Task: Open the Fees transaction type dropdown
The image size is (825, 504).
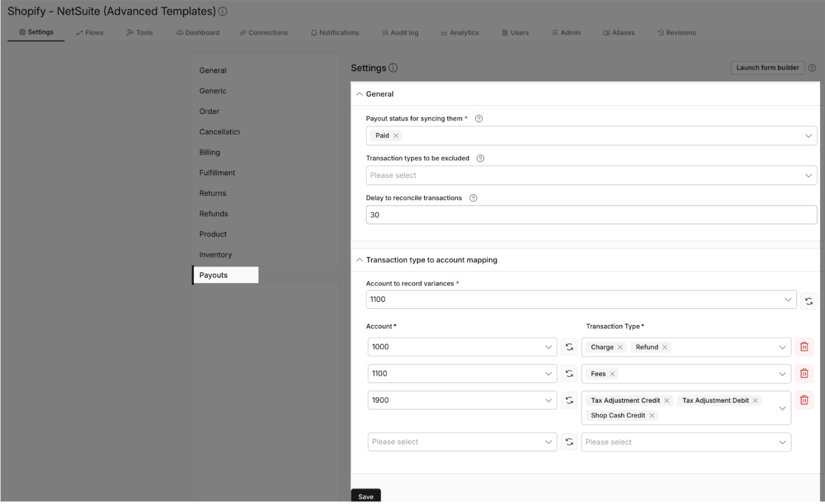Action: click(x=686, y=374)
